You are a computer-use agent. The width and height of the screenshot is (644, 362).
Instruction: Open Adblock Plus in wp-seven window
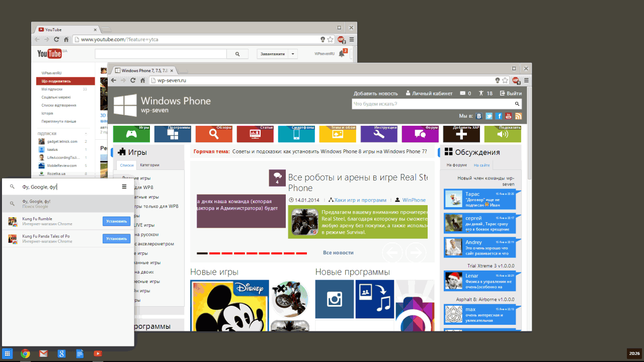(516, 80)
